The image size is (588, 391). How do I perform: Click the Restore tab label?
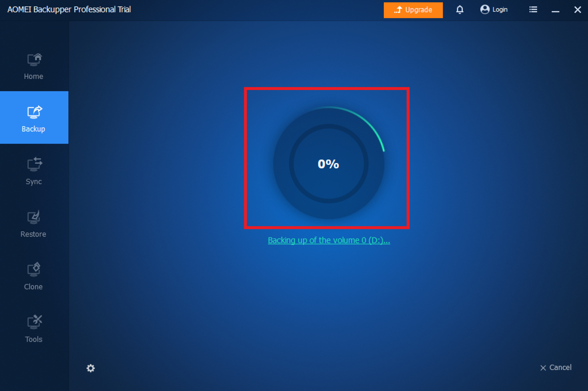[x=33, y=234]
